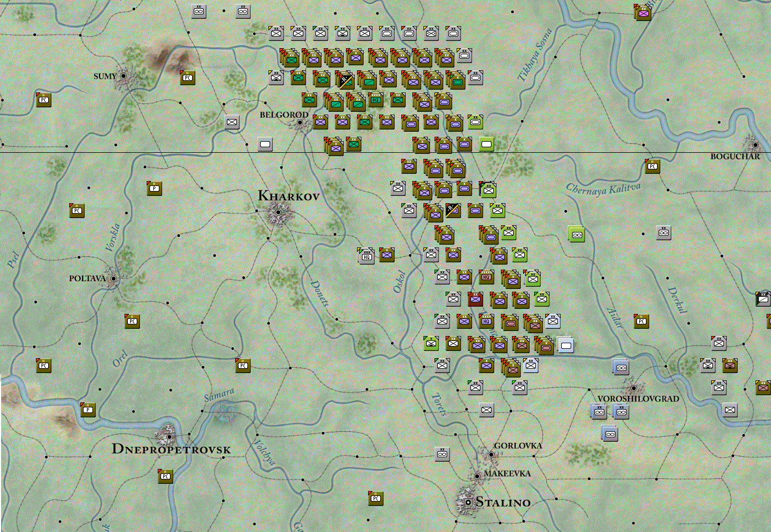Viewport: 771px width, 532px height.
Task: Select the blank bright green counter
Action: click(487, 144)
